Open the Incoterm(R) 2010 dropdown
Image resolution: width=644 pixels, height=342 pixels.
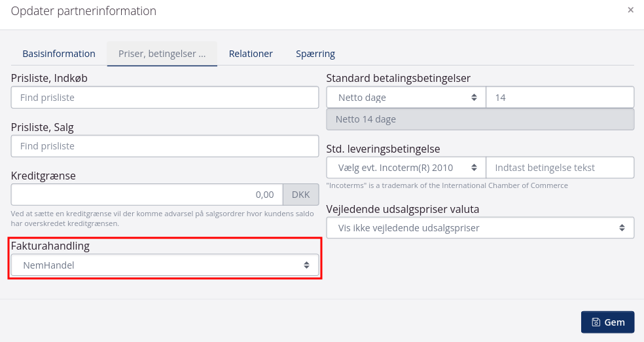pyautogui.click(x=406, y=168)
